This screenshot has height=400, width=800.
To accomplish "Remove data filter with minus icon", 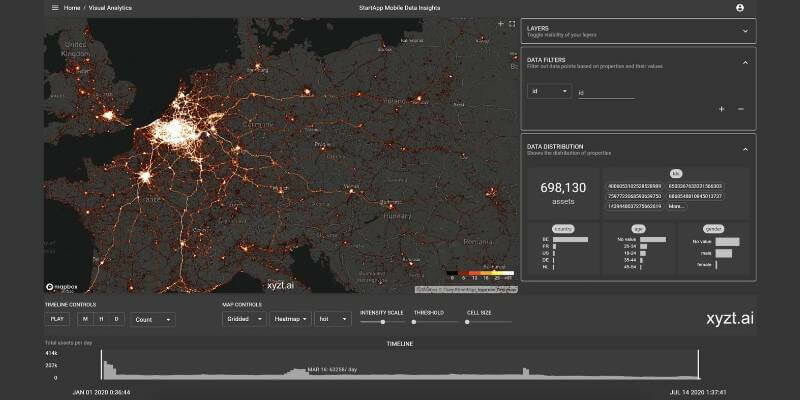I will coord(741,109).
